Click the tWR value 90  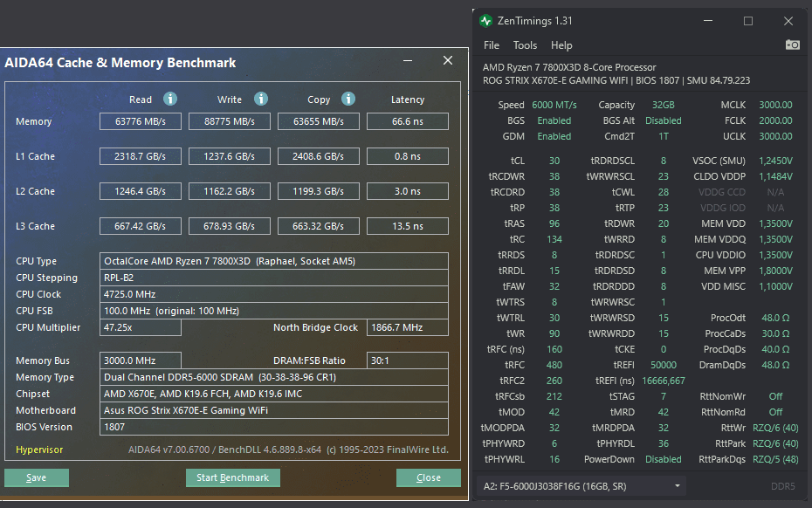[554, 333]
